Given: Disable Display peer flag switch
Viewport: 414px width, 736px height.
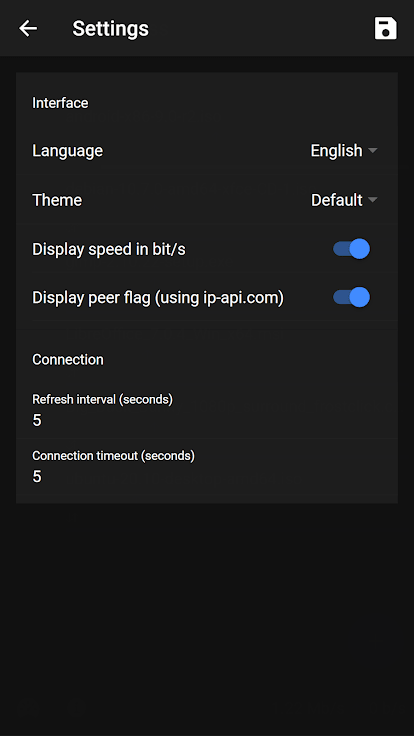Looking at the screenshot, I should click(352, 297).
